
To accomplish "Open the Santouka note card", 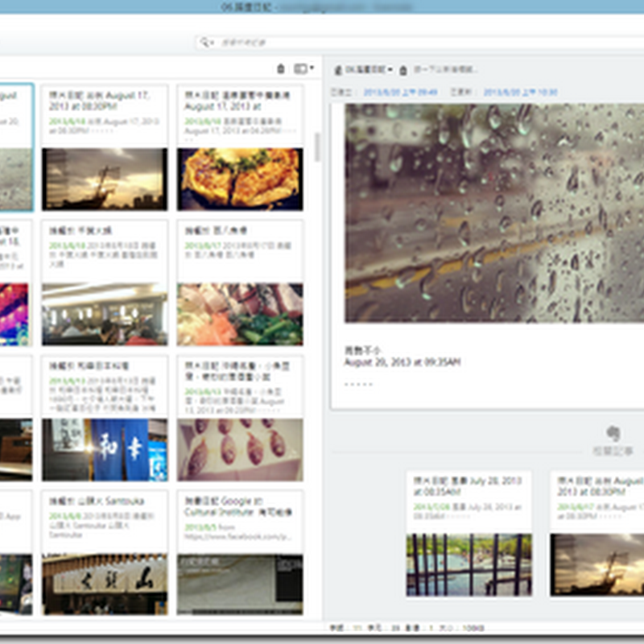I will coord(105,553).
